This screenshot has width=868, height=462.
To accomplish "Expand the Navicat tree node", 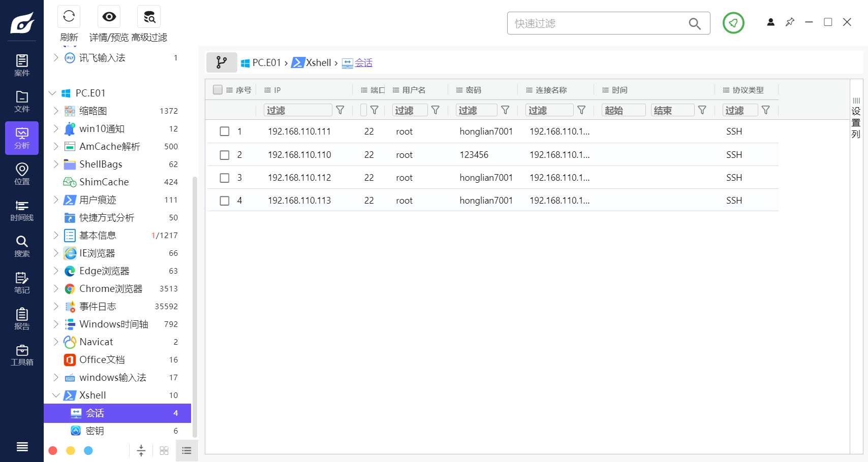I will [x=56, y=342].
